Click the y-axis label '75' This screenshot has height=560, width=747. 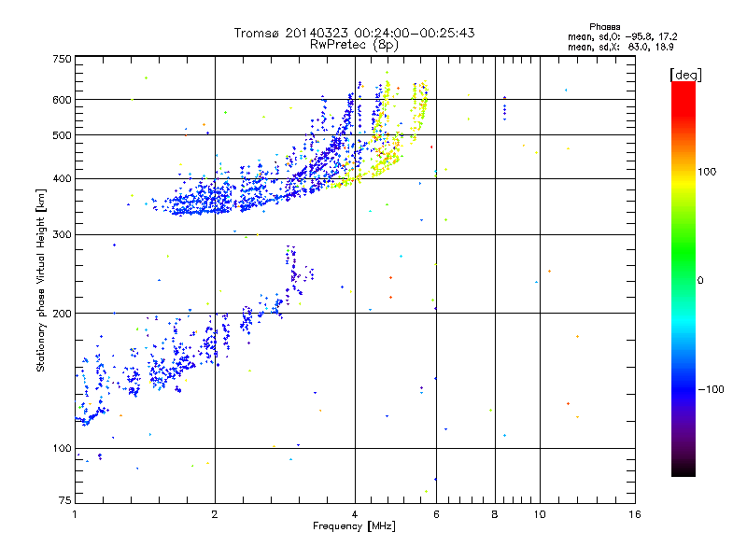tap(65, 500)
